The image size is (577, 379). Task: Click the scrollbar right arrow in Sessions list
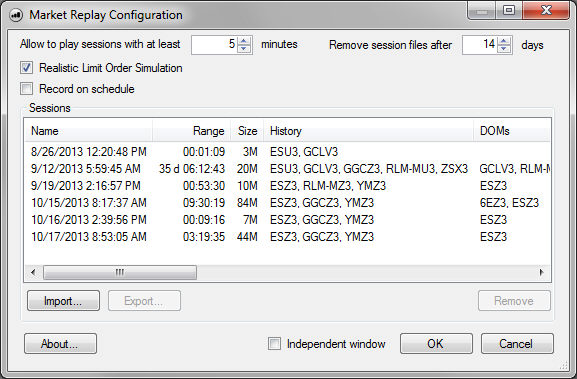tap(542, 273)
